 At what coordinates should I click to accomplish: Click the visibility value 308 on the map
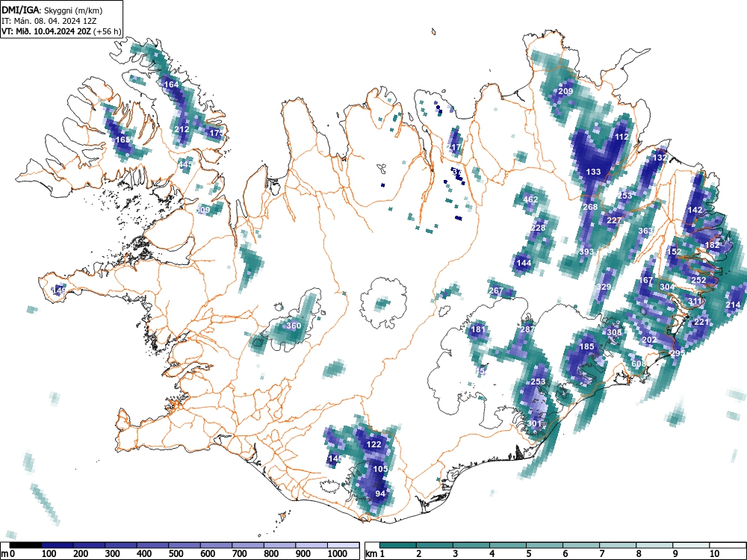pos(614,332)
